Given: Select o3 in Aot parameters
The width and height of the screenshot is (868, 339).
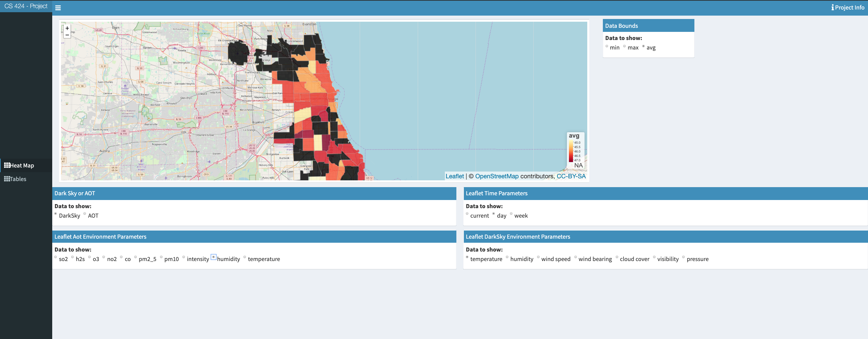Looking at the screenshot, I should tap(90, 257).
